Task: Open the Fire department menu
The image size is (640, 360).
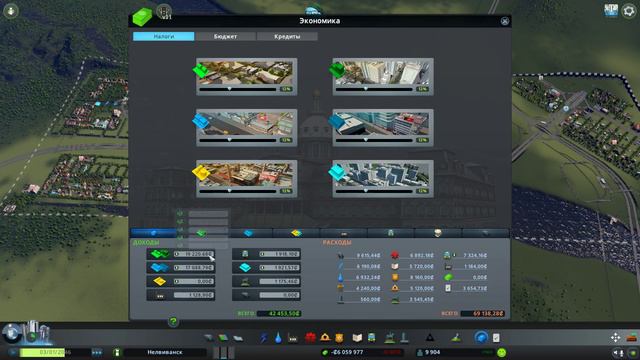Action: pyautogui.click(x=325, y=338)
